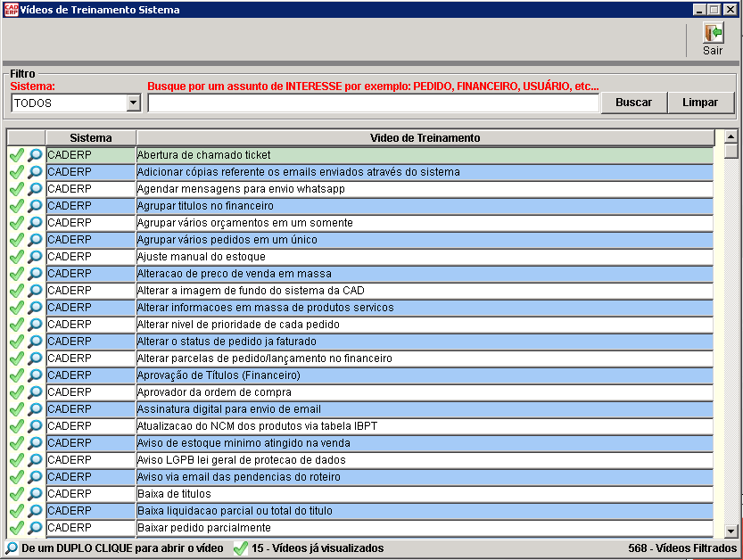Select Baixa de titulos video
The width and height of the screenshot is (743, 560).
pyautogui.click(x=425, y=494)
